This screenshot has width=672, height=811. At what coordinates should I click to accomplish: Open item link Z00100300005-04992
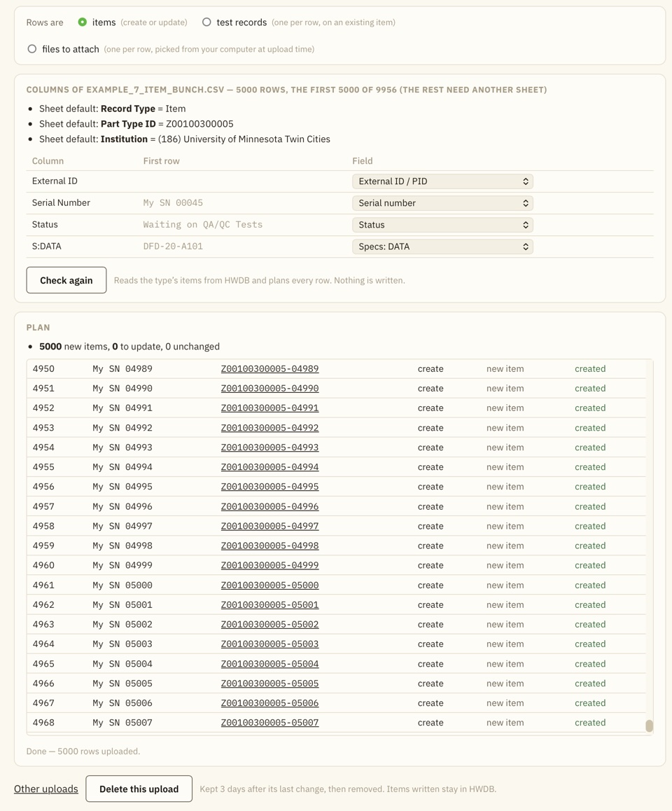click(269, 428)
